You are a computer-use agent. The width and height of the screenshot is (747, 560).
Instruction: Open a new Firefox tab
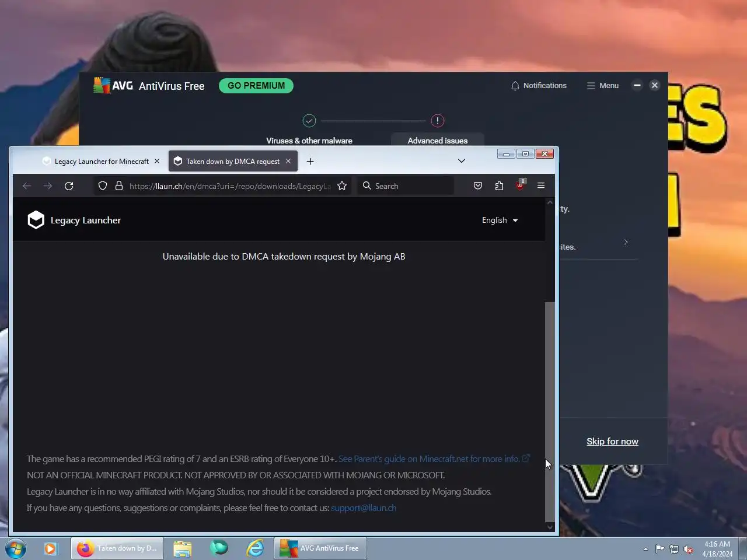[310, 161]
